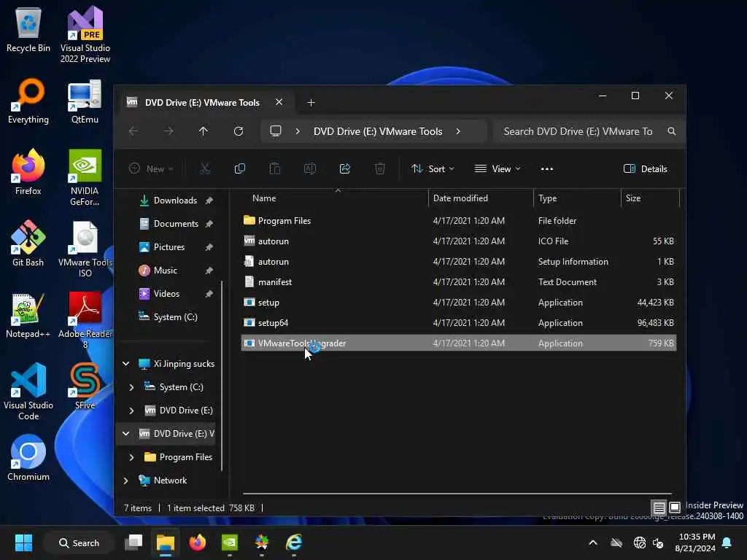
Task: Expand Program Files tree node
Action: point(131,457)
